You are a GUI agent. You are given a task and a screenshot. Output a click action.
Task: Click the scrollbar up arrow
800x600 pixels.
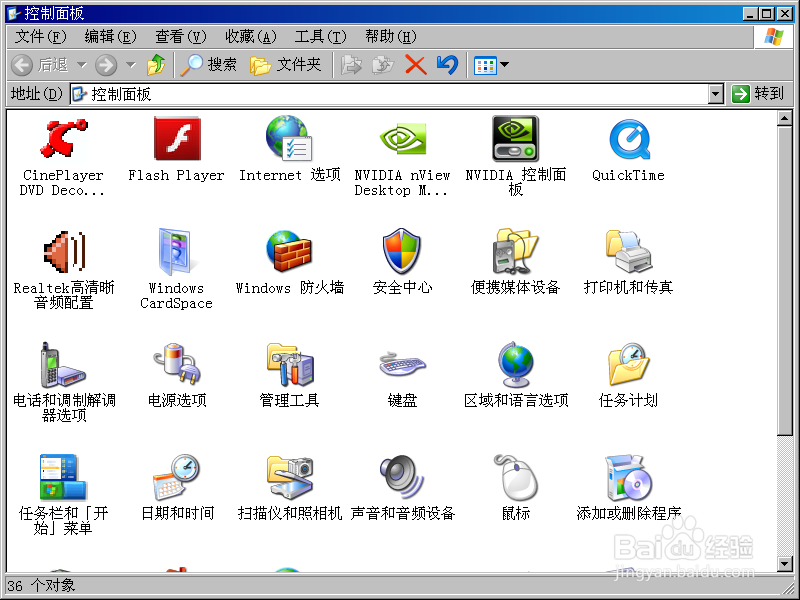tap(784, 119)
